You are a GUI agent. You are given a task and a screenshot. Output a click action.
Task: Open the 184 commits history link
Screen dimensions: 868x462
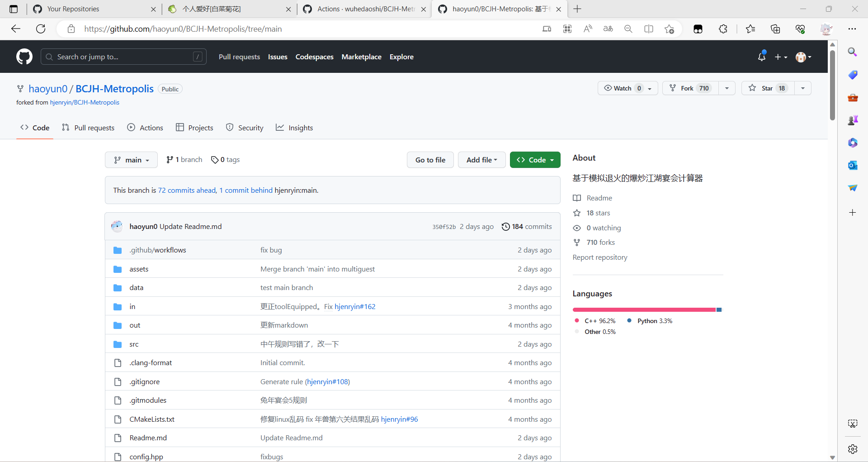[x=527, y=226]
